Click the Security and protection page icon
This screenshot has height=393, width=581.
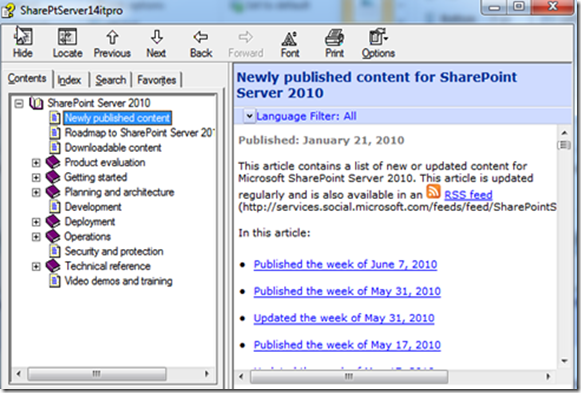pyautogui.click(x=55, y=251)
